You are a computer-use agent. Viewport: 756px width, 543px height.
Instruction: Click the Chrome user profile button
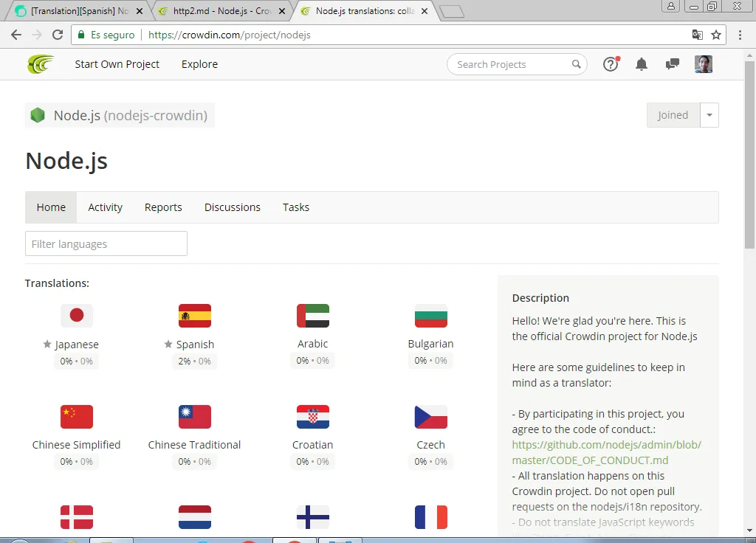670,6
